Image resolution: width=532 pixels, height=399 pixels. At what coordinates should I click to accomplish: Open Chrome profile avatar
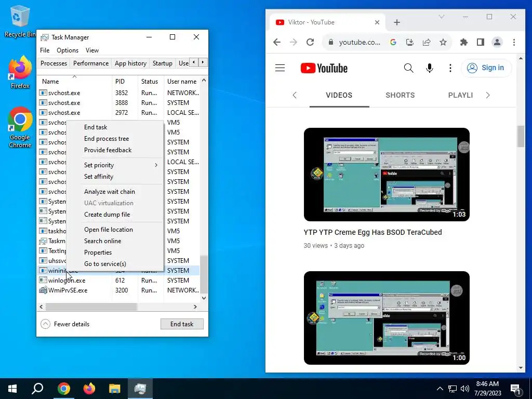point(497,42)
